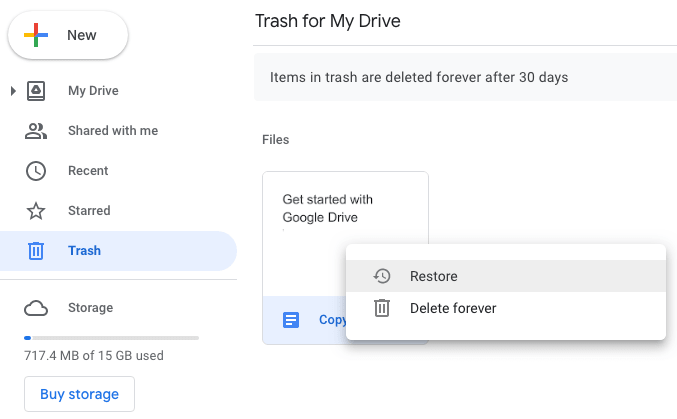Click the Starred star icon

(x=36, y=211)
